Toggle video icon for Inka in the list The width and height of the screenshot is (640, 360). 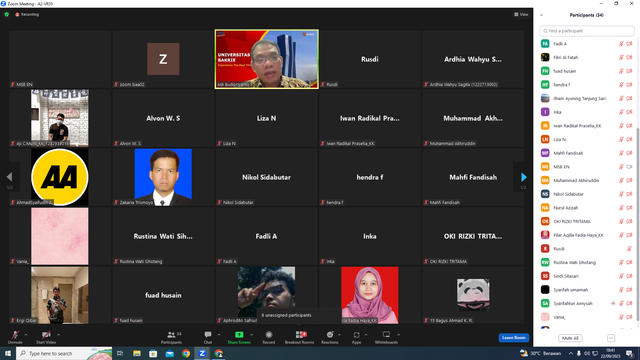click(629, 112)
